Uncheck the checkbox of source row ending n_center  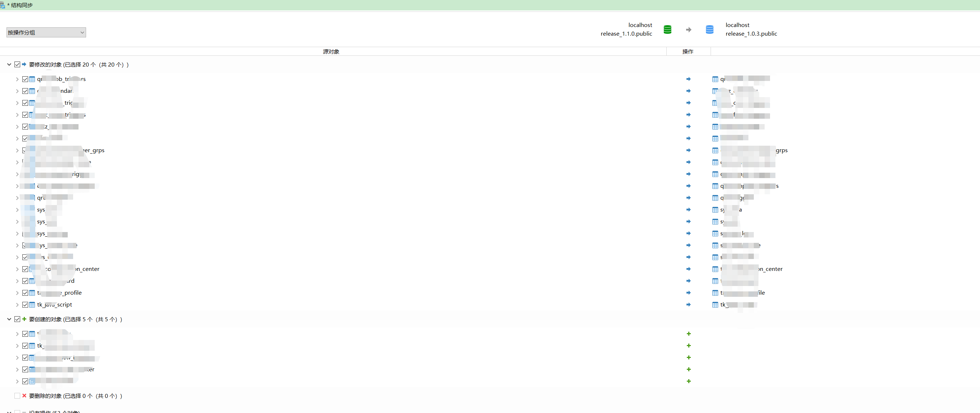coord(25,269)
